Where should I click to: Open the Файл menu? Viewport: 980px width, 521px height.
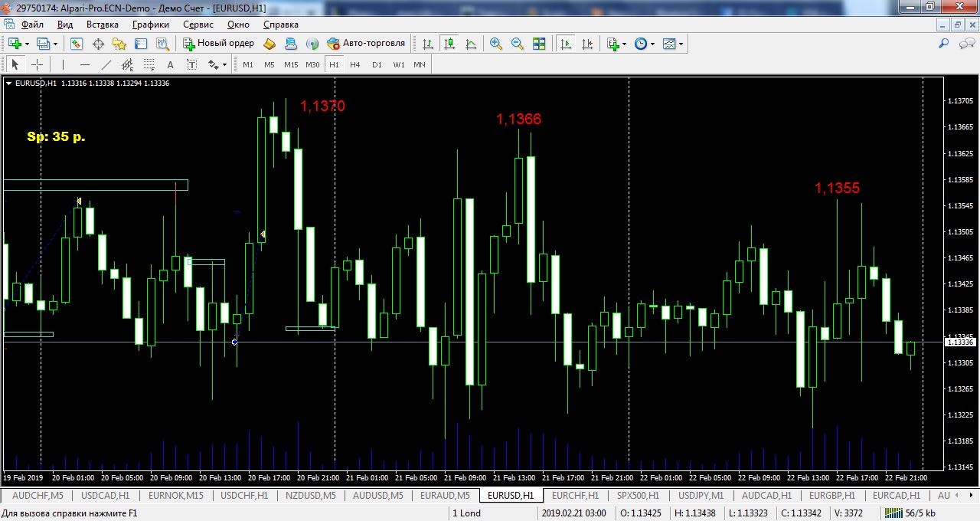click(x=32, y=25)
